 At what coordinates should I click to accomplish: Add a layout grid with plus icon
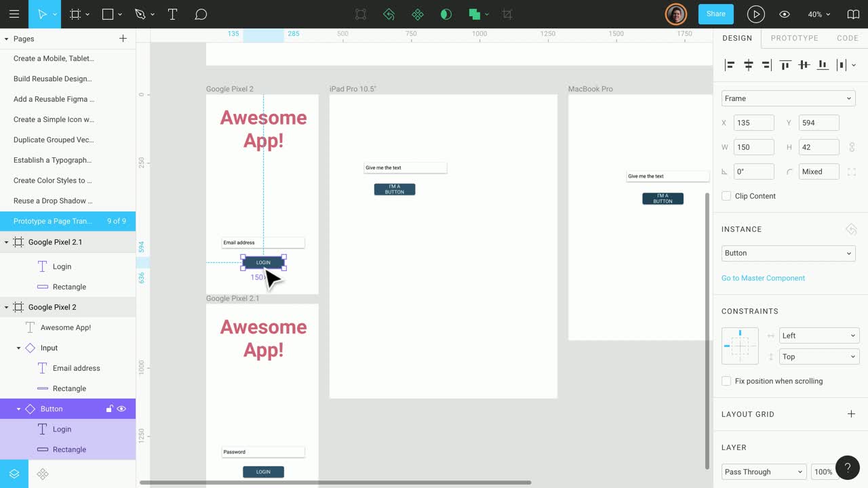click(x=851, y=414)
